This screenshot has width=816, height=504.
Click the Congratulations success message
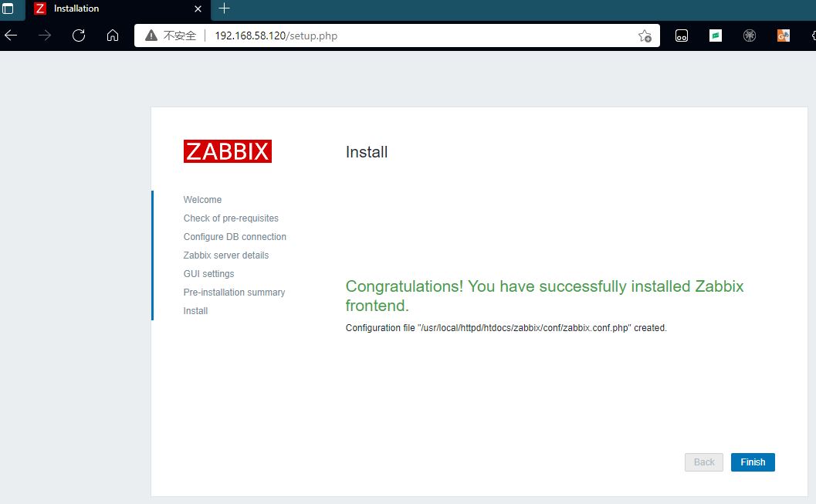coord(544,296)
